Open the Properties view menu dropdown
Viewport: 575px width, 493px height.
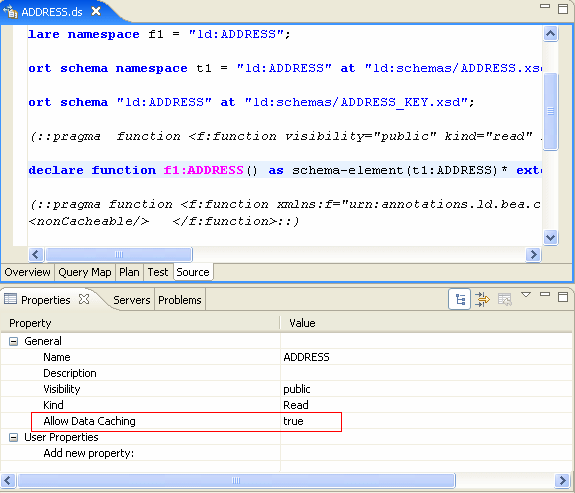point(526,295)
